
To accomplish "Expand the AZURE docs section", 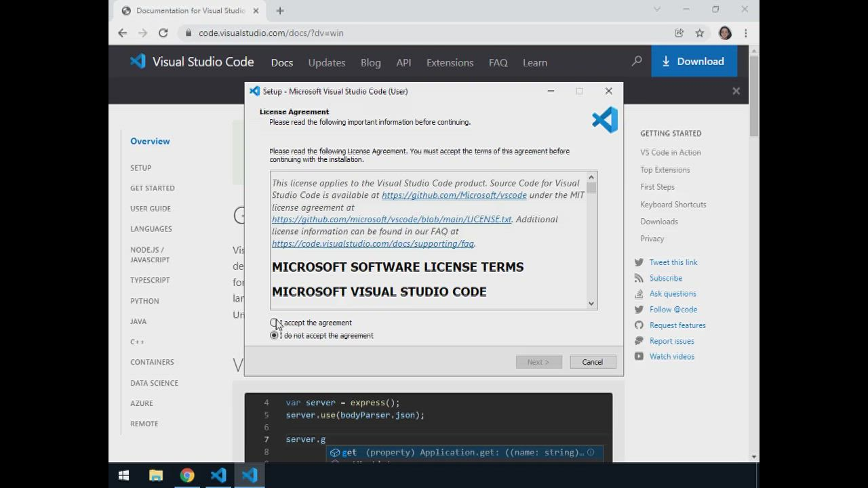I will [142, 403].
